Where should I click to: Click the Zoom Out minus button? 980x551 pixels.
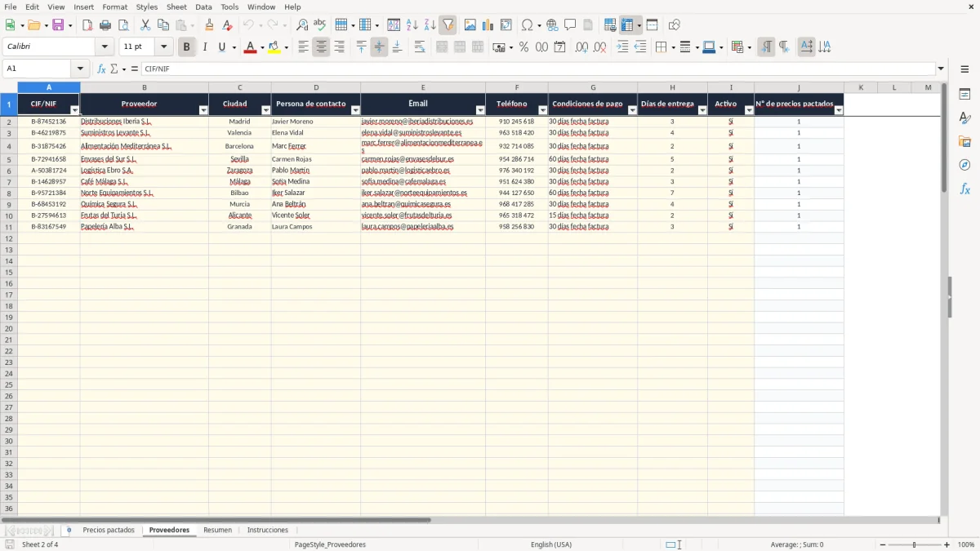pyautogui.click(x=882, y=544)
